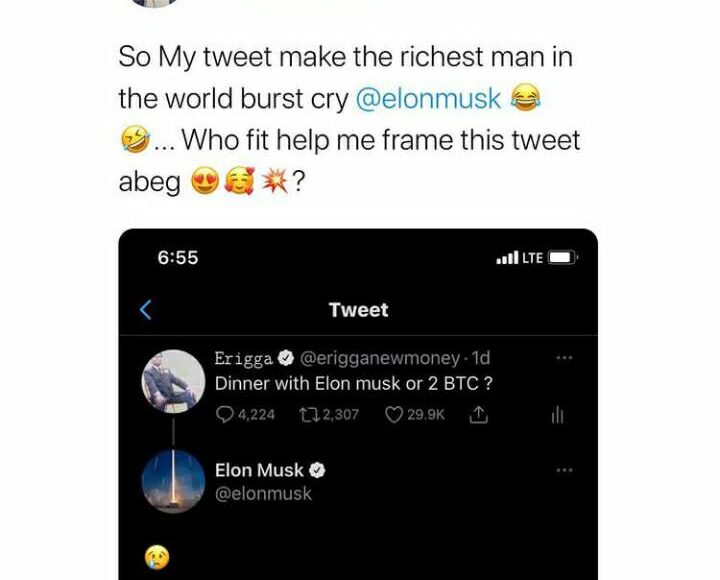Tap the grey @elonmusk handle under name
720x580 pixels.
[263, 494]
